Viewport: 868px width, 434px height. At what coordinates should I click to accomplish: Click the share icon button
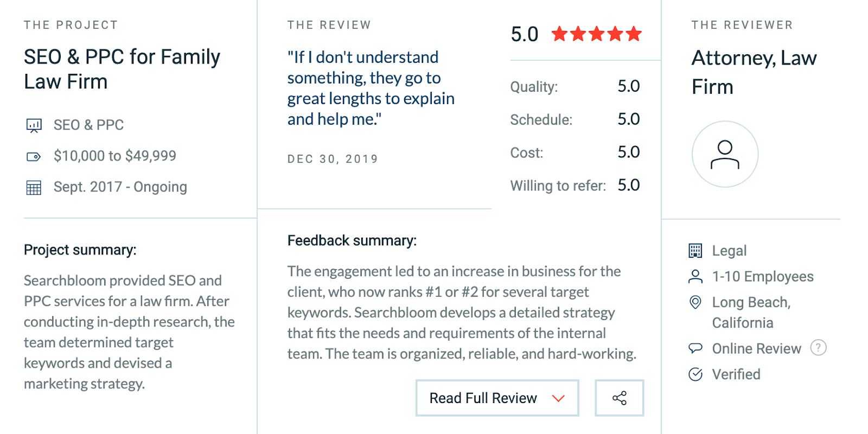tap(619, 398)
